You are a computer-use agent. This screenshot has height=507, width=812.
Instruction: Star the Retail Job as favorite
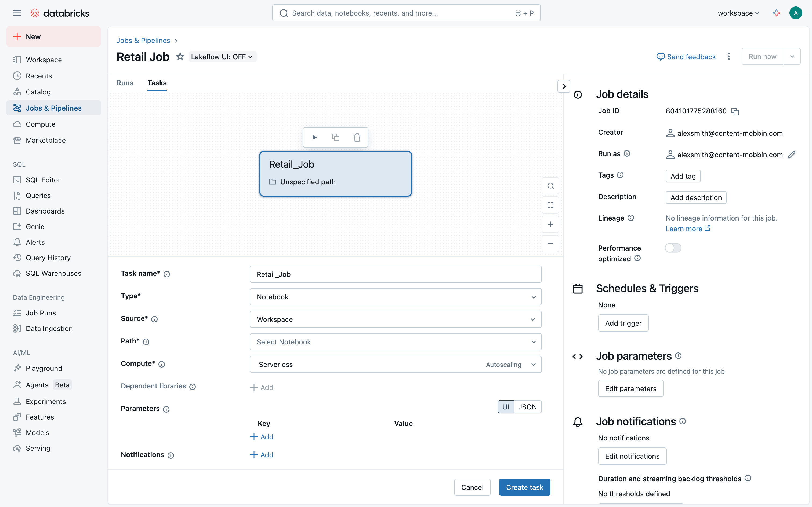tap(180, 57)
